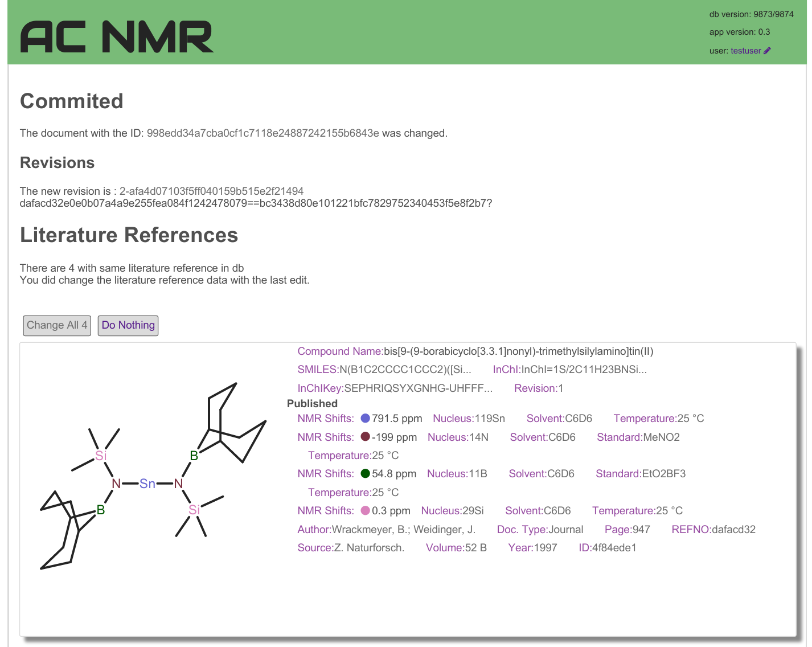Image resolution: width=812 pixels, height=647 pixels.
Task: Click the Year:1997 field
Action: pyautogui.click(x=532, y=548)
